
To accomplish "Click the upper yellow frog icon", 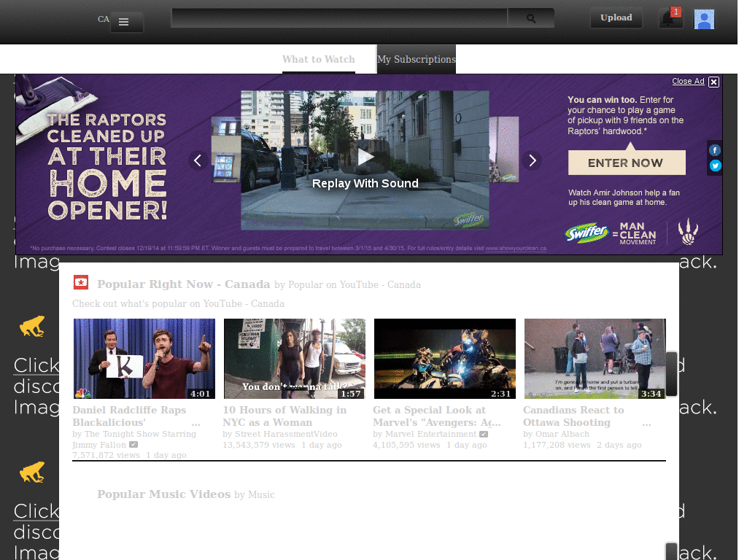I will (32, 326).
